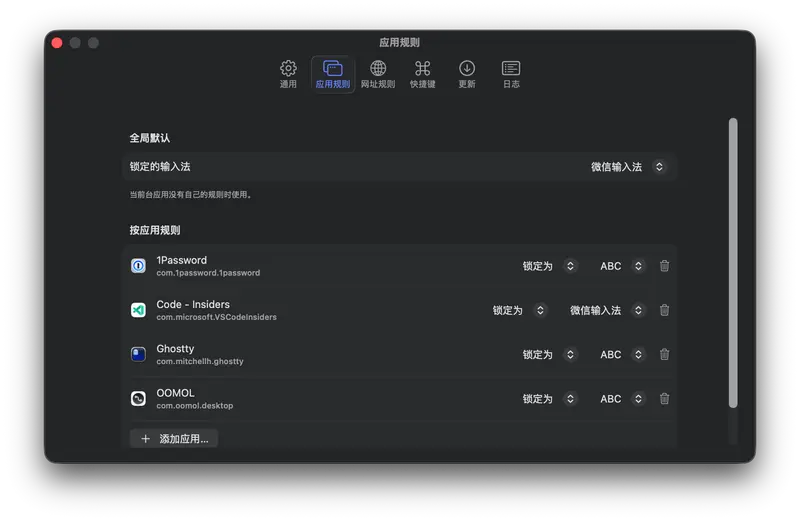This screenshot has width=800, height=522.
Task: Delete the OOMOL rule with trash icon
Action: [664, 399]
